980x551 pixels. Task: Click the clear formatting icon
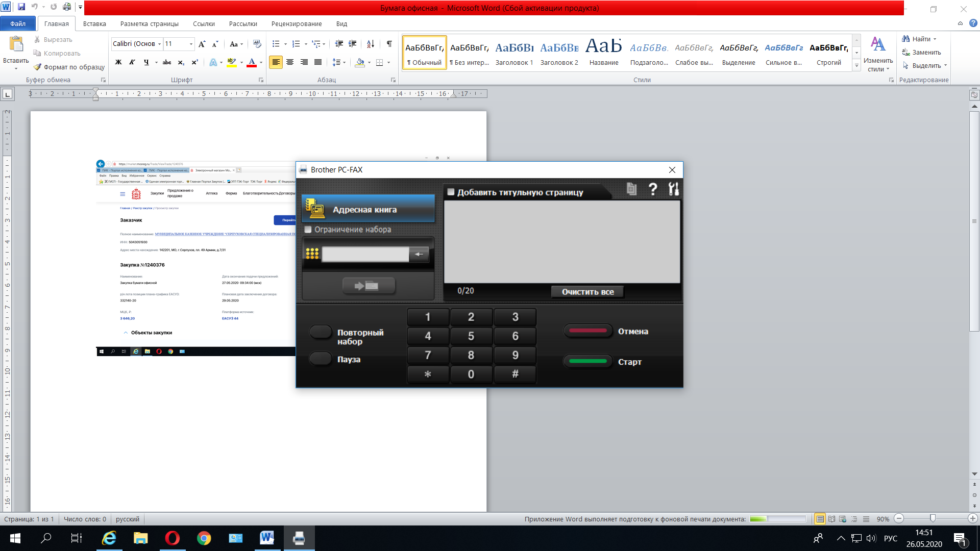[x=257, y=44]
